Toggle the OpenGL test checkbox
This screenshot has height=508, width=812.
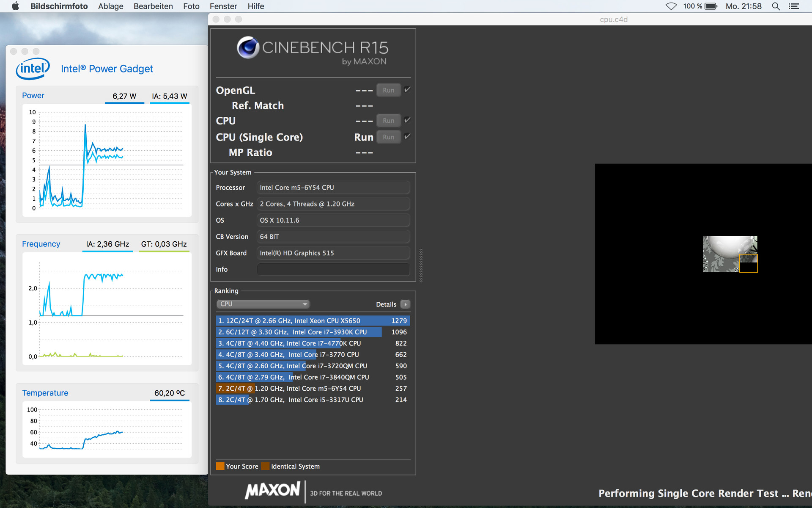pos(407,89)
